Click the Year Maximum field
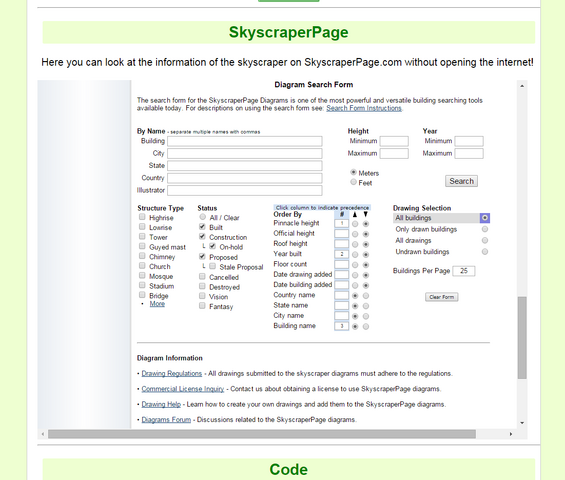 [x=469, y=154]
